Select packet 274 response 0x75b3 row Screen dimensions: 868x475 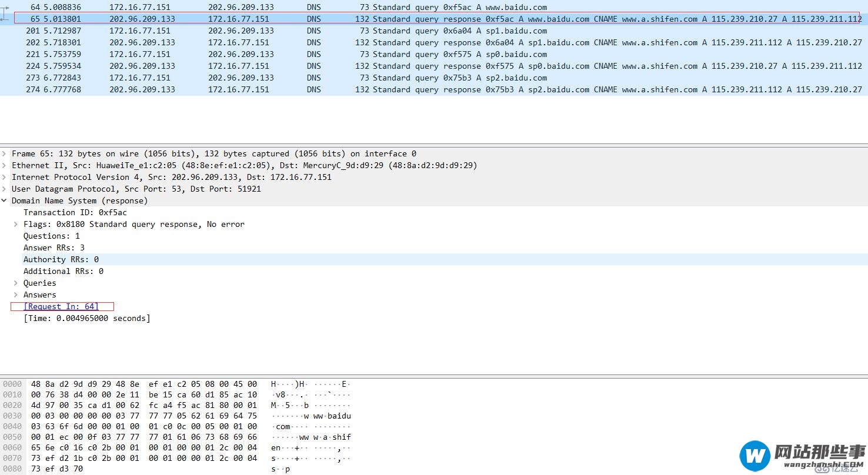434,89
